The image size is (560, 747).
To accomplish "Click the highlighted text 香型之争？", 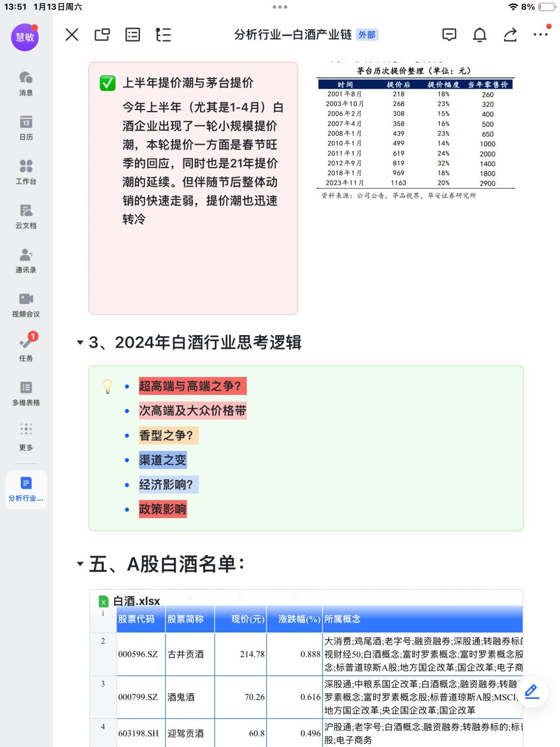I will 168,435.
